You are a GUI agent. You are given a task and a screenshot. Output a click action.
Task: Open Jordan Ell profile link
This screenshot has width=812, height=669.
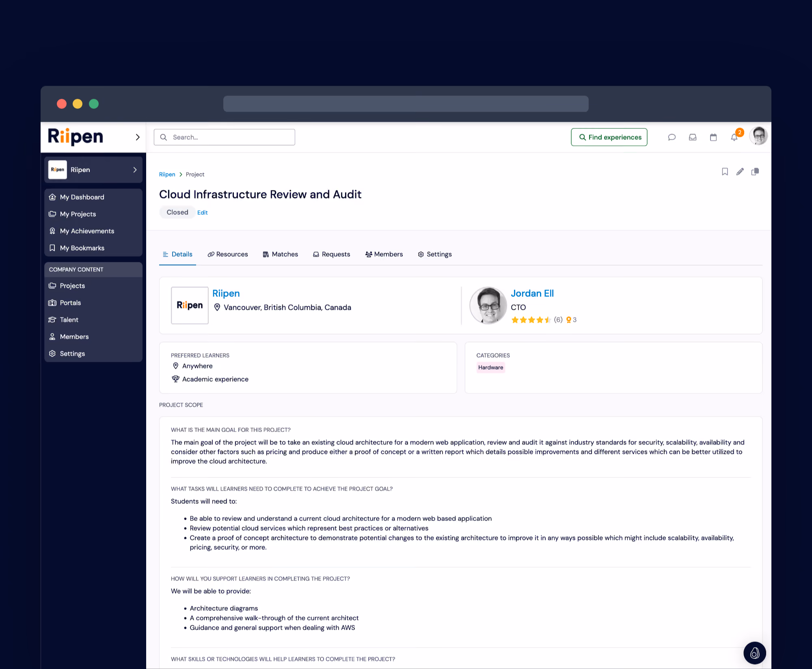[x=532, y=293]
